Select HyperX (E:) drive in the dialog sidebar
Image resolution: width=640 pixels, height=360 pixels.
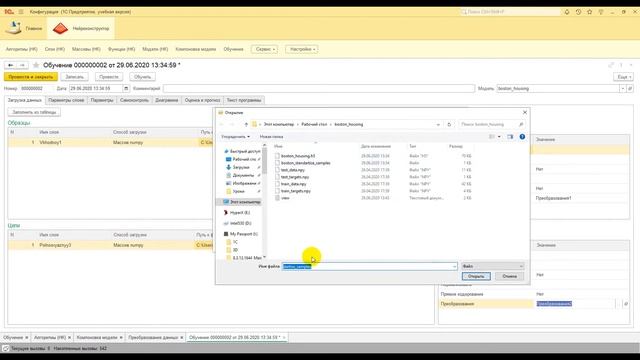237,213
